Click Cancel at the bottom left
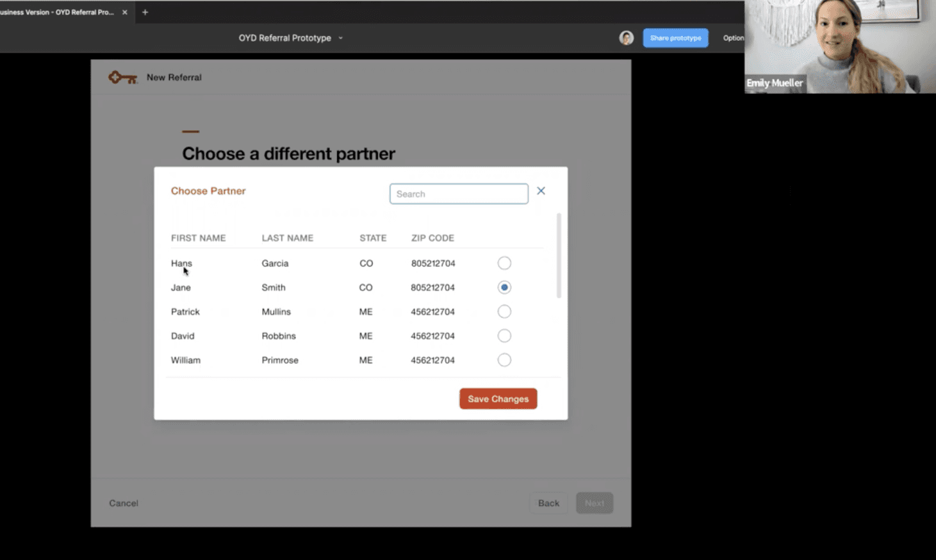936x560 pixels. 123,503
